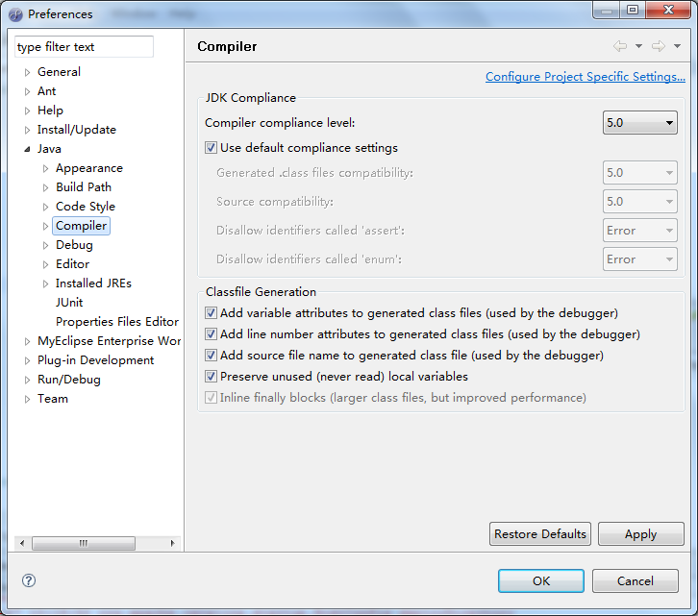Select Build Path tree item
The width and height of the screenshot is (698, 616).
click(84, 187)
